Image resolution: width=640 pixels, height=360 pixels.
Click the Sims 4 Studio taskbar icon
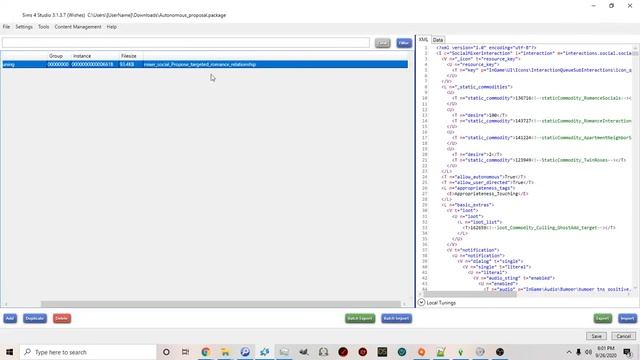pyautogui.click(x=264, y=352)
